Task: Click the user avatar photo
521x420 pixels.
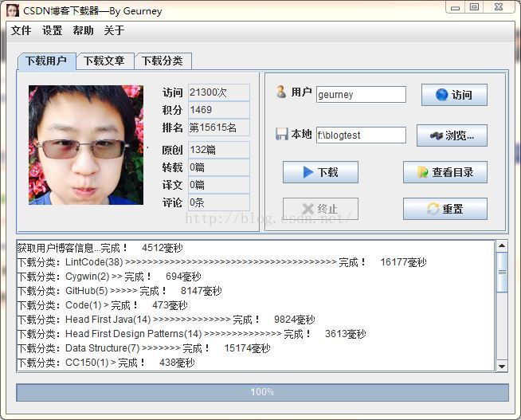Action: [86, 145]
